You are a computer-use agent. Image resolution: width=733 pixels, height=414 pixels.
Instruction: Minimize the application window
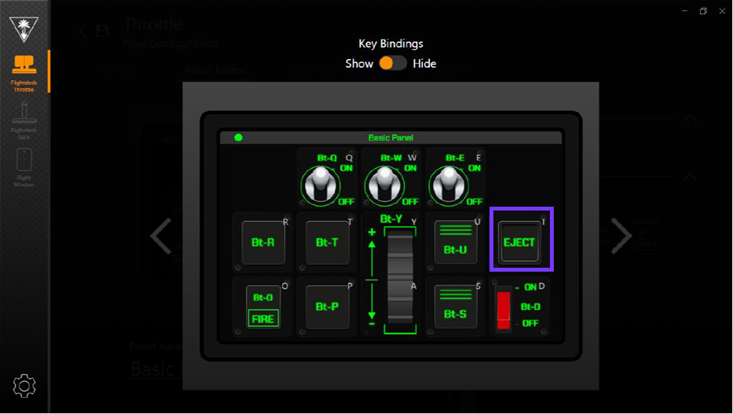point(684,11)
